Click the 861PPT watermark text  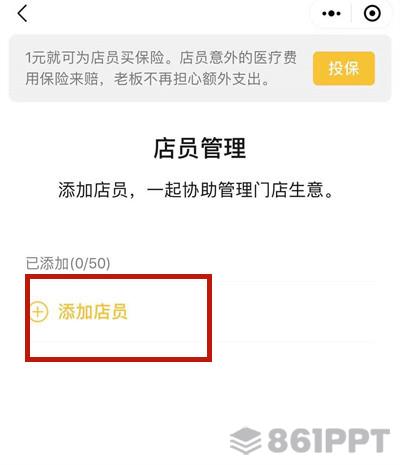329,441
